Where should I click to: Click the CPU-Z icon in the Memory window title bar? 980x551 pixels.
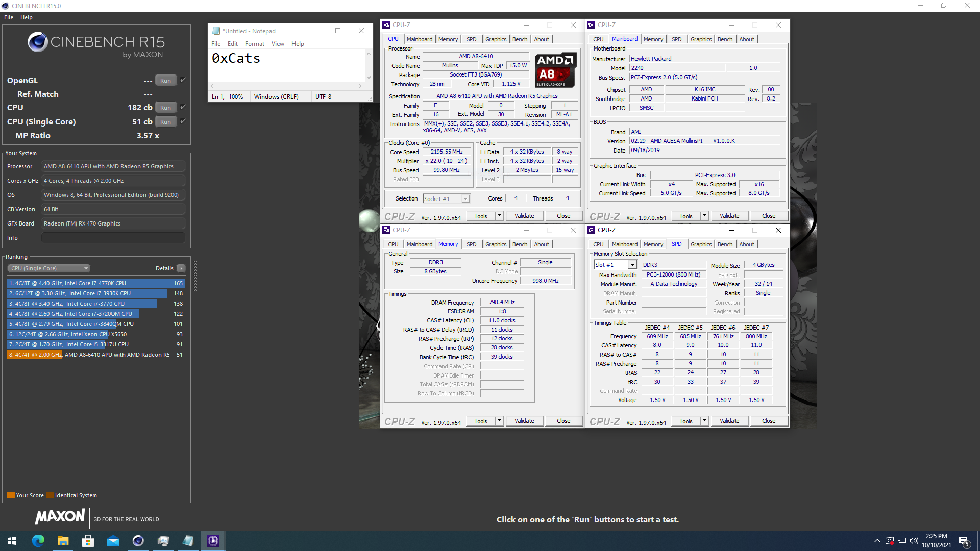[x=386, y=230]
